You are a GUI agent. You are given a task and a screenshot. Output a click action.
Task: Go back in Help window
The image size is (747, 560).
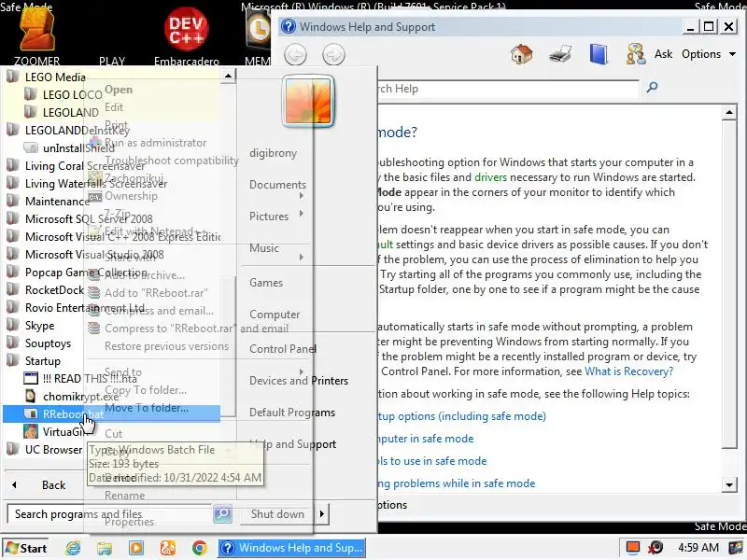(x=295, y=54)
